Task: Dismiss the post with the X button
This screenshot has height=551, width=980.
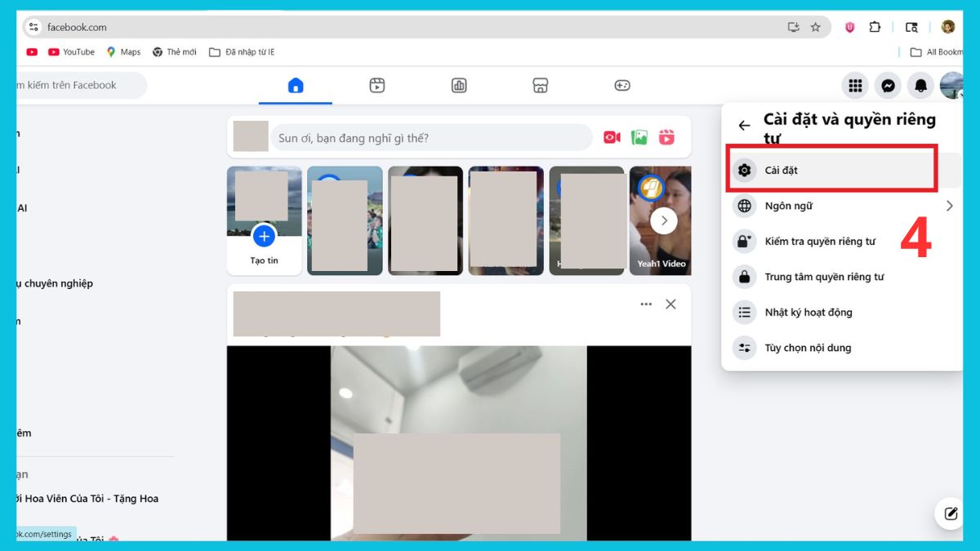Action: (670, 304)
